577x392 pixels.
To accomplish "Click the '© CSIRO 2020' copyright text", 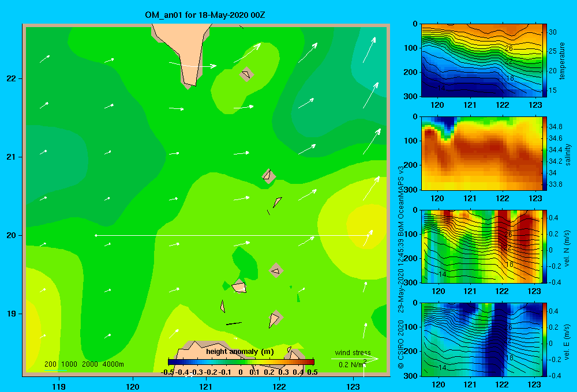I will pos(401,344).
